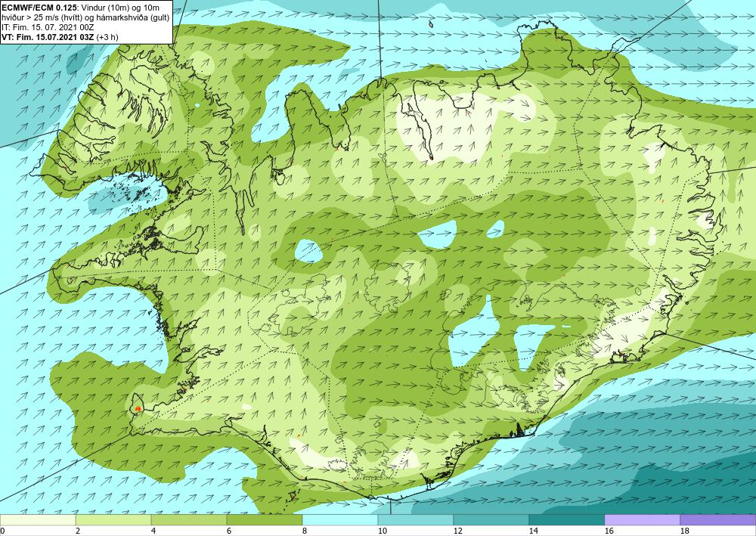
Task: Click the legend label '8'
Action: (305, 531)
